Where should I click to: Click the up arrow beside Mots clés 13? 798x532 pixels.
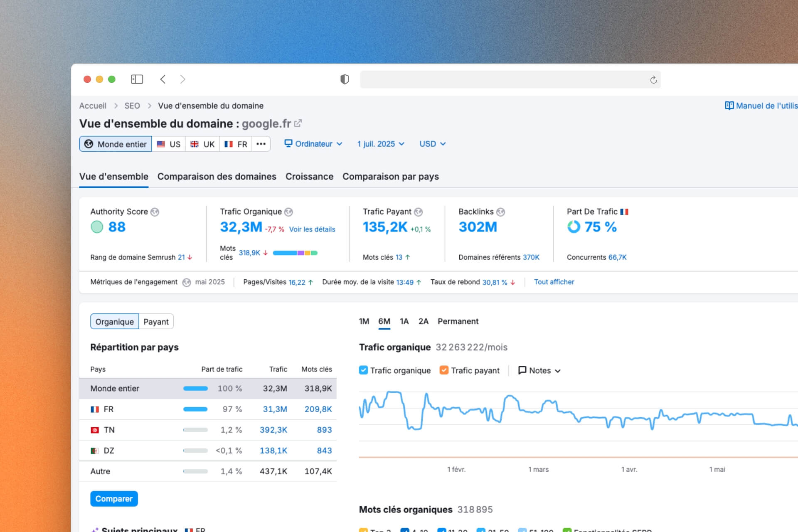click(408, 257)
